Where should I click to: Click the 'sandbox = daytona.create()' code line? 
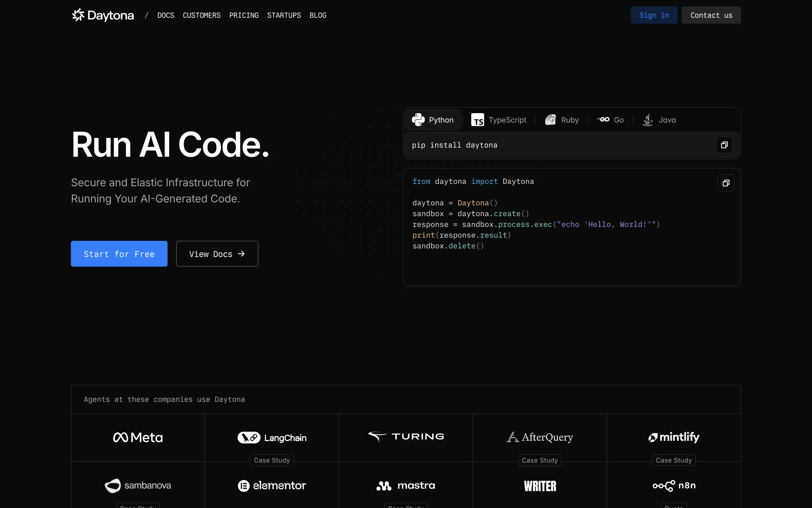(x=471, y=214)
